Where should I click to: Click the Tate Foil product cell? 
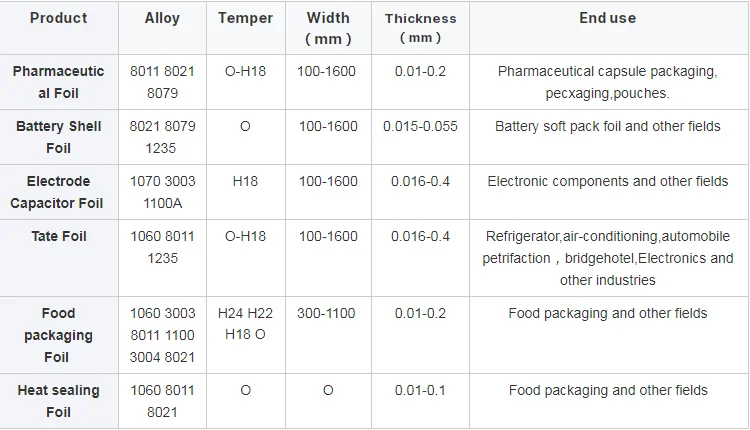[58, 236]
